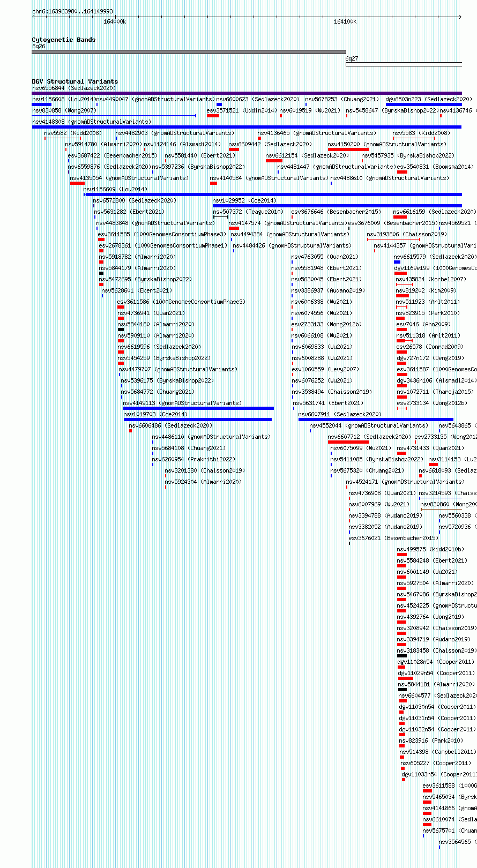
Task: Click nsv6607911 (Sedlazeck2020) label
Action: click(340, 414)
